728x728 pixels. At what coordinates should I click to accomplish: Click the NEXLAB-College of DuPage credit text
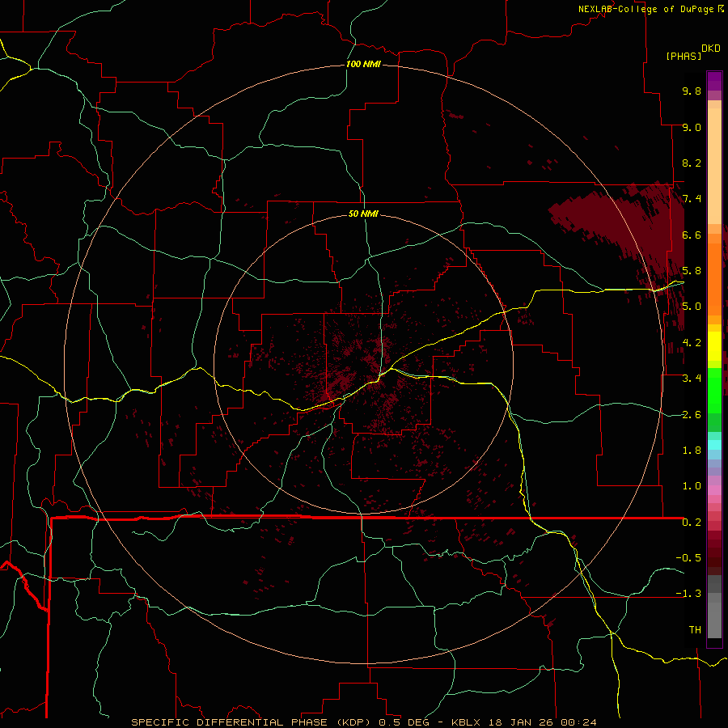pos(645,9)
